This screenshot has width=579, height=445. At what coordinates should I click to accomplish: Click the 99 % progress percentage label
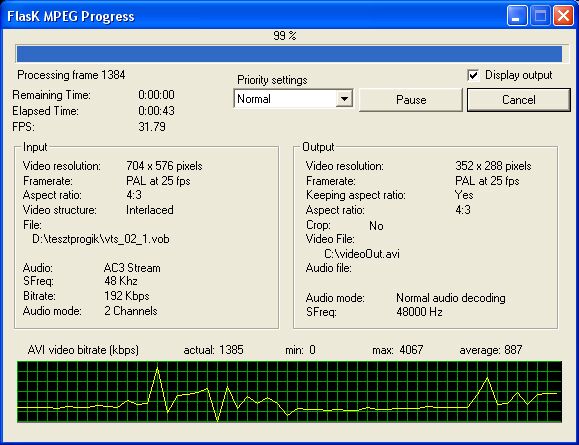(x=285, y=35)
